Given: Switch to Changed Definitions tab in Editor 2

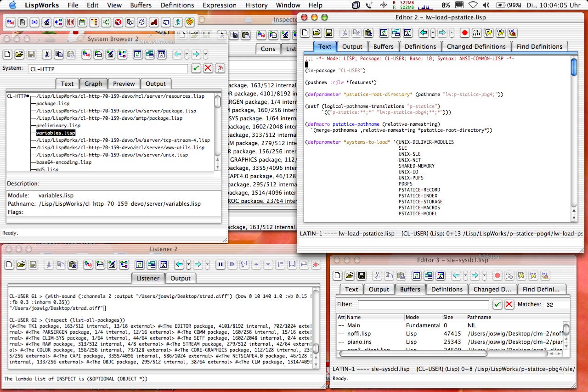Looking at the screenshot, I should click(476, 46).
